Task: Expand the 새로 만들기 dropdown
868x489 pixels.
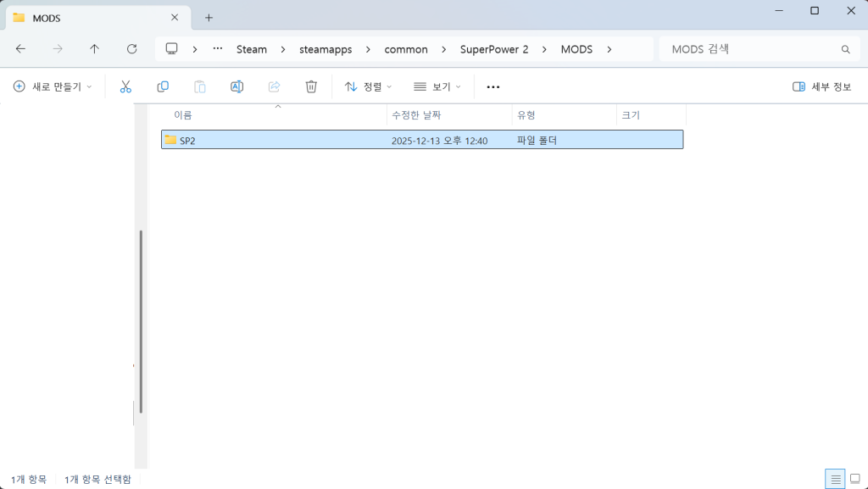Action: 53,86
